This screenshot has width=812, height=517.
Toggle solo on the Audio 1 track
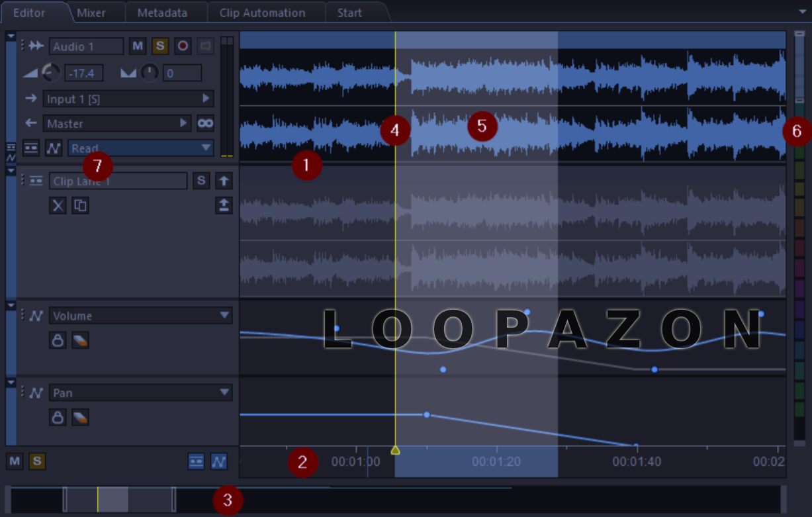pyautogui.click(x=160, y=46)
